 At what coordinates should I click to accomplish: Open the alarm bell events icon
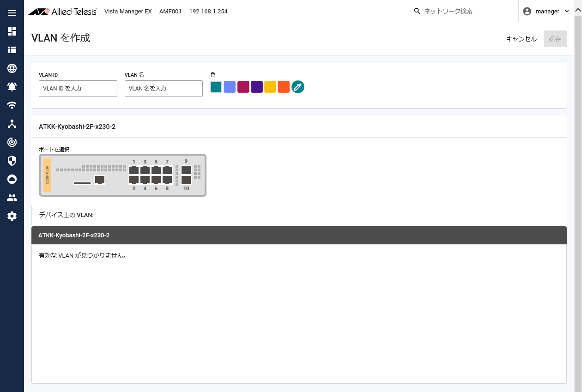pos(12,87)
